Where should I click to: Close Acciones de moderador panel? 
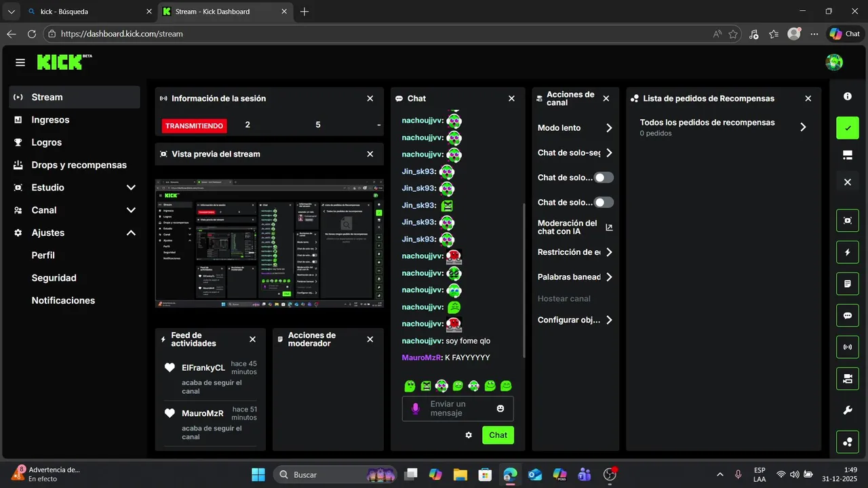(x=370, y=340)
